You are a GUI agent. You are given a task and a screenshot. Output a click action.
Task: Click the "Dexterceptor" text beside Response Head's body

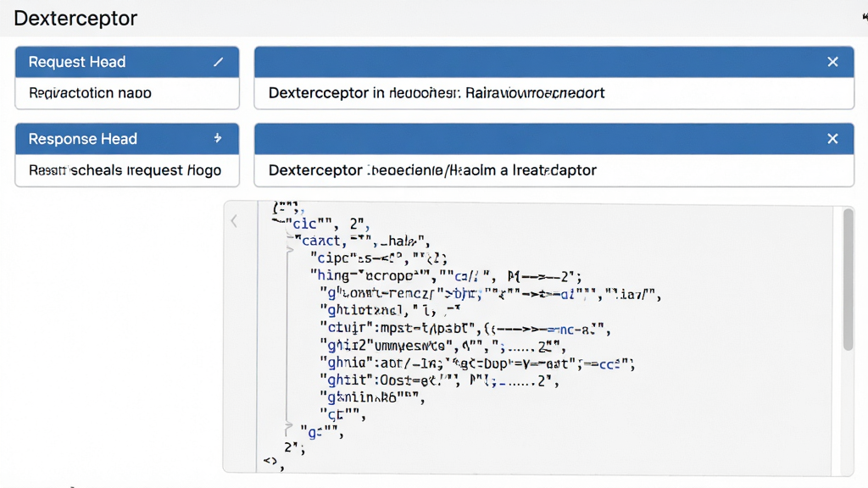(315, 169)
